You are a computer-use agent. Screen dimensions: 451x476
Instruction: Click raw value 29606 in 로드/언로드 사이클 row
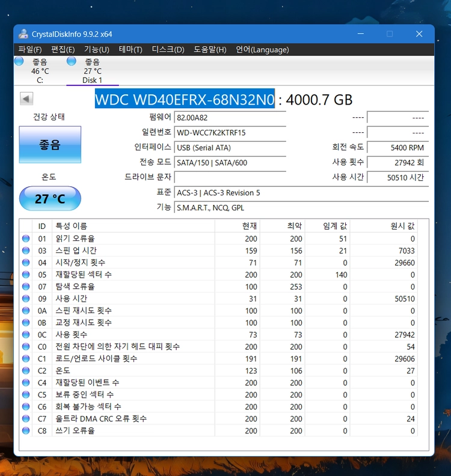click(405, 359)
